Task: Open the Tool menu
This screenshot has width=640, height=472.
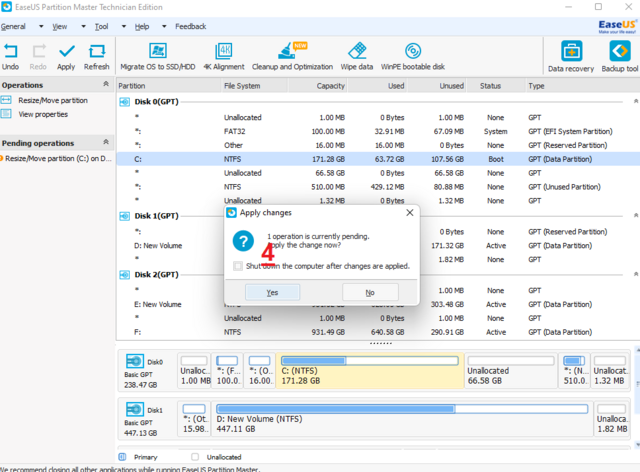Action: (102, 25)
